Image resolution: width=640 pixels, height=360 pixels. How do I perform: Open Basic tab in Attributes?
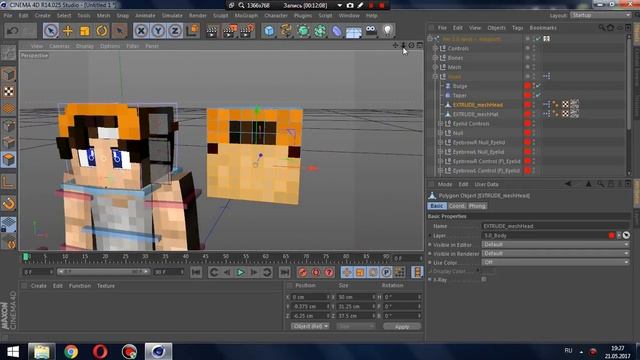(436, 206)
